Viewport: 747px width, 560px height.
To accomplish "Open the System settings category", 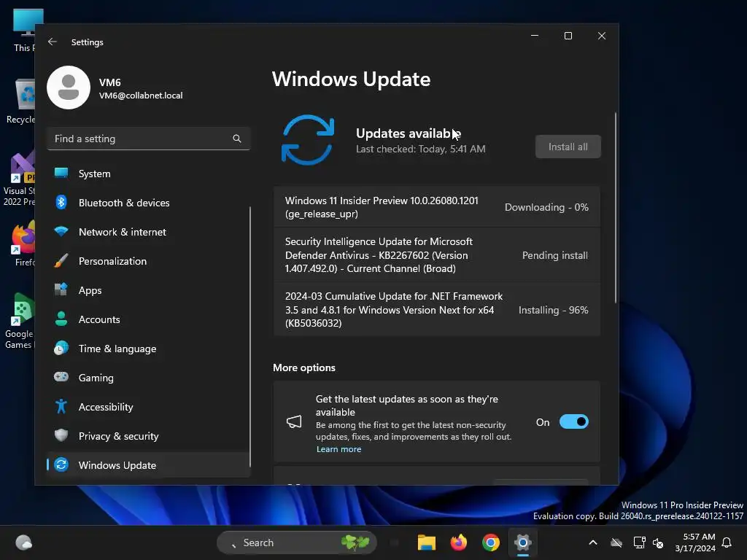I will 149,174.
